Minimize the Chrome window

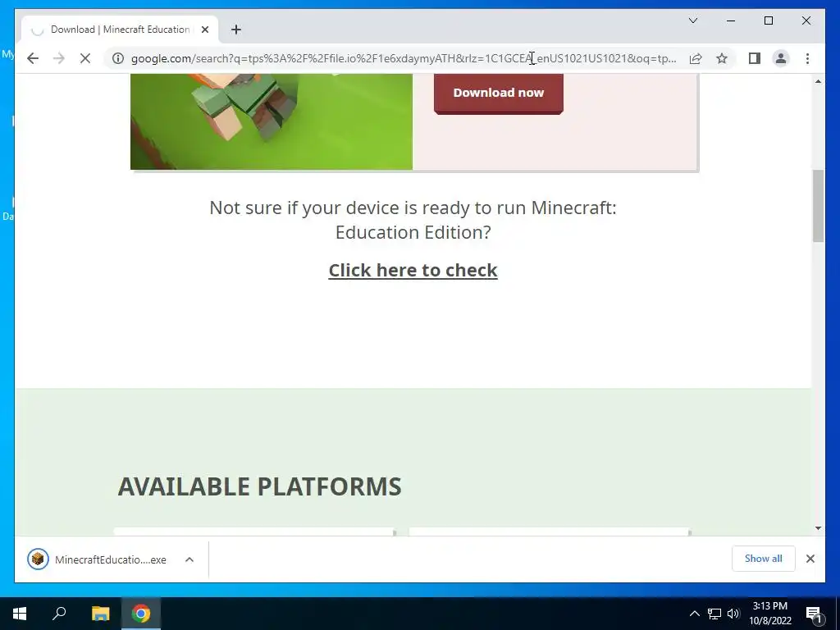click(731, 21)
